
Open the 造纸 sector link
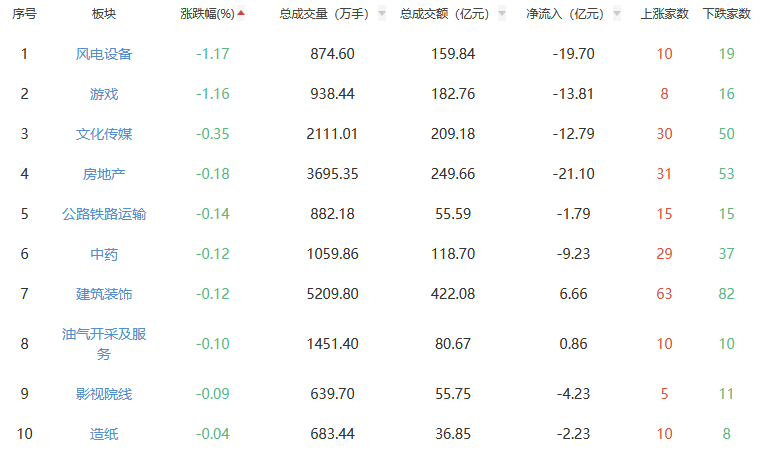coord(103,434)
